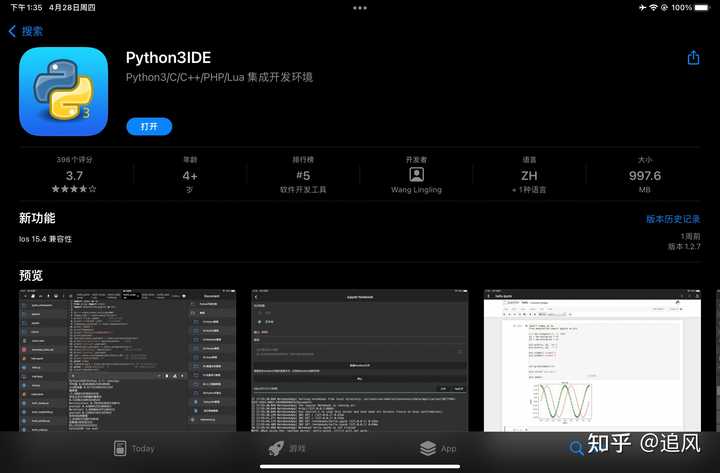Tap the three-dot multitasking indicator
Viewport: 720px width, 473px height.
360,8
